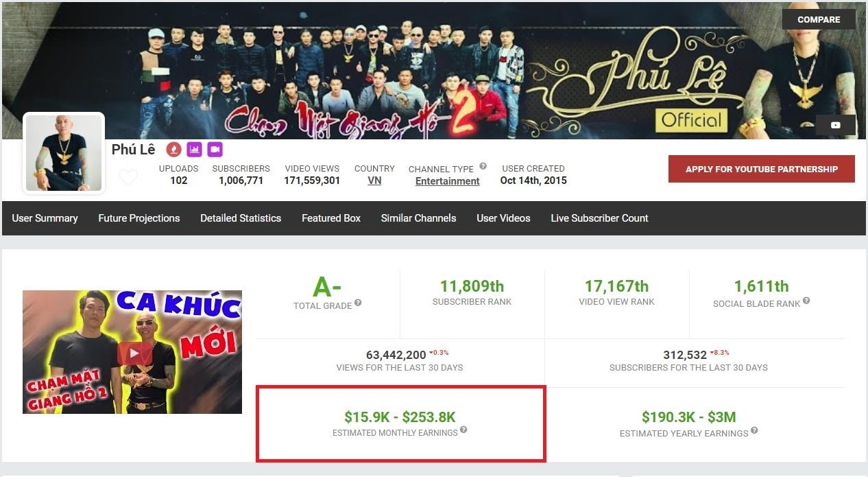The width and height of the screenshot is (868, 477).
Task: Click the help icon beside Social Blade Rank
Action: pos(806,301)
